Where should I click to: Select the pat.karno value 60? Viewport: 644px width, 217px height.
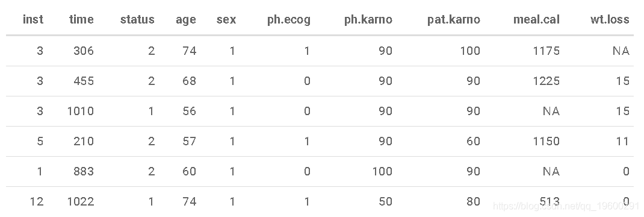(x=473, y=141)
